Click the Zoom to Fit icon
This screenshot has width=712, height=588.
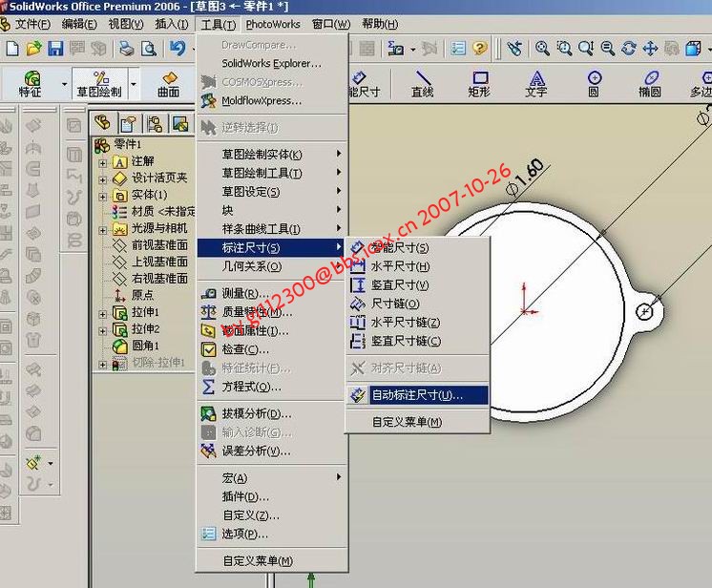coord(542,48)
